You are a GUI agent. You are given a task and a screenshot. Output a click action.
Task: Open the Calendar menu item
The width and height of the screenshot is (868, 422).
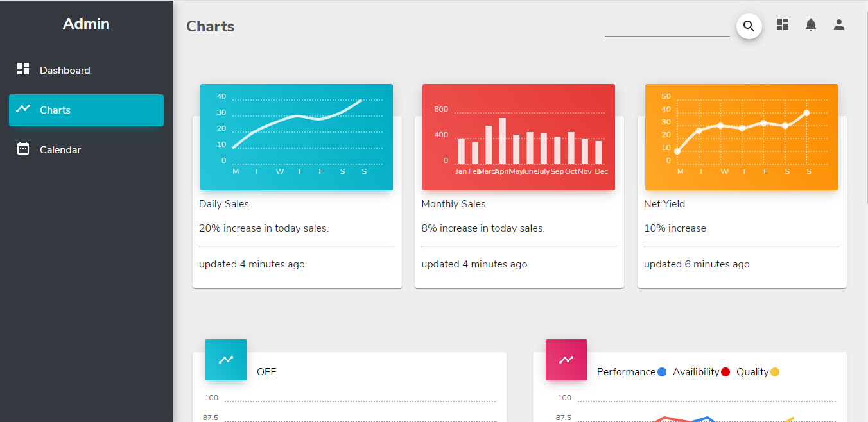coord(86,150)
